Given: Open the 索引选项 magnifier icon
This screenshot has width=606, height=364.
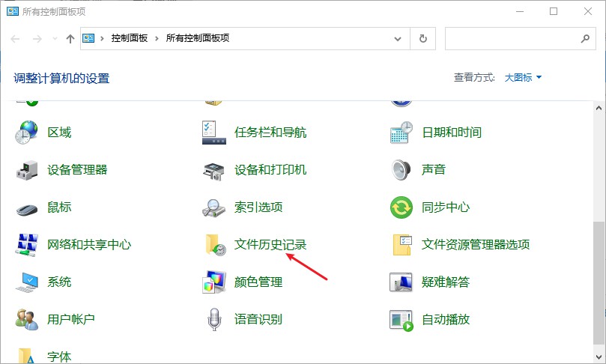Looking at the screenshot, I should [x=213, y=207].
